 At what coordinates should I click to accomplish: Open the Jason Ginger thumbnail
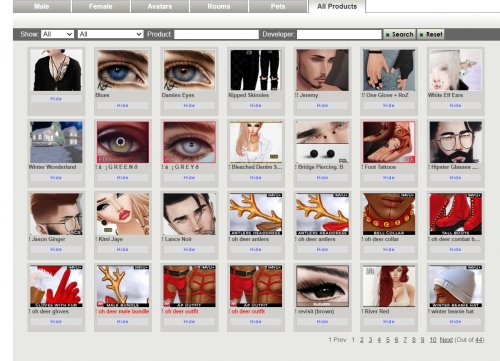click(x=56, y=214)
